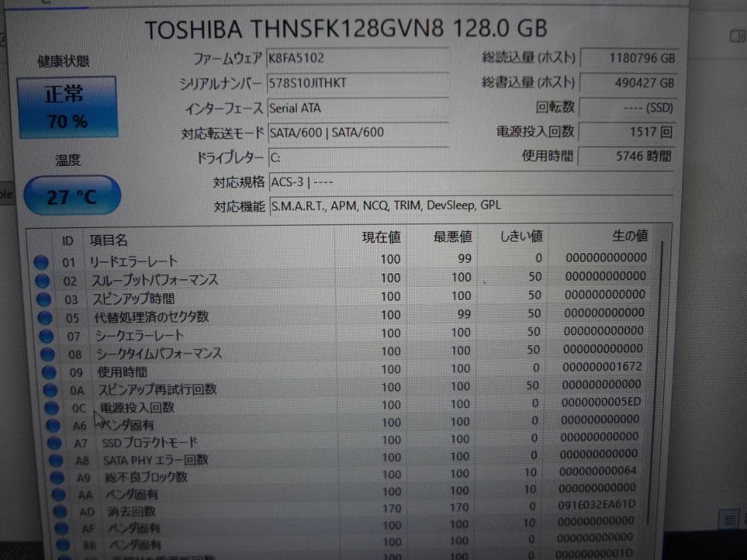Click the status dot for ID 05 row
The height and width of the screenshot is (560, 747).
click(x=45, y=317)
